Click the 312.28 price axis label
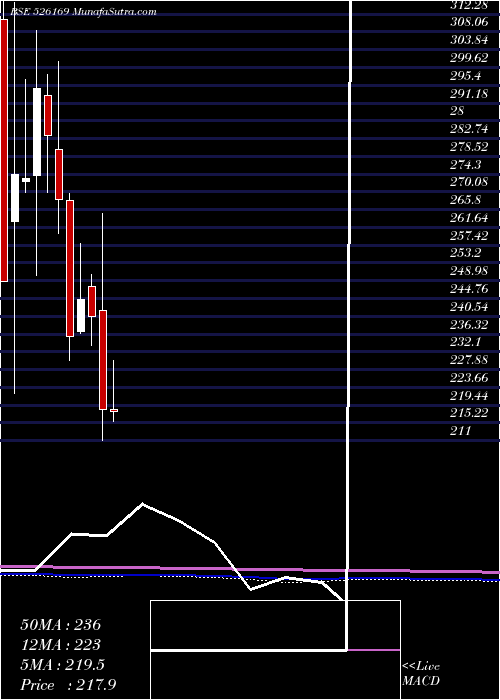The image size is (500, 700). (470, 5)
